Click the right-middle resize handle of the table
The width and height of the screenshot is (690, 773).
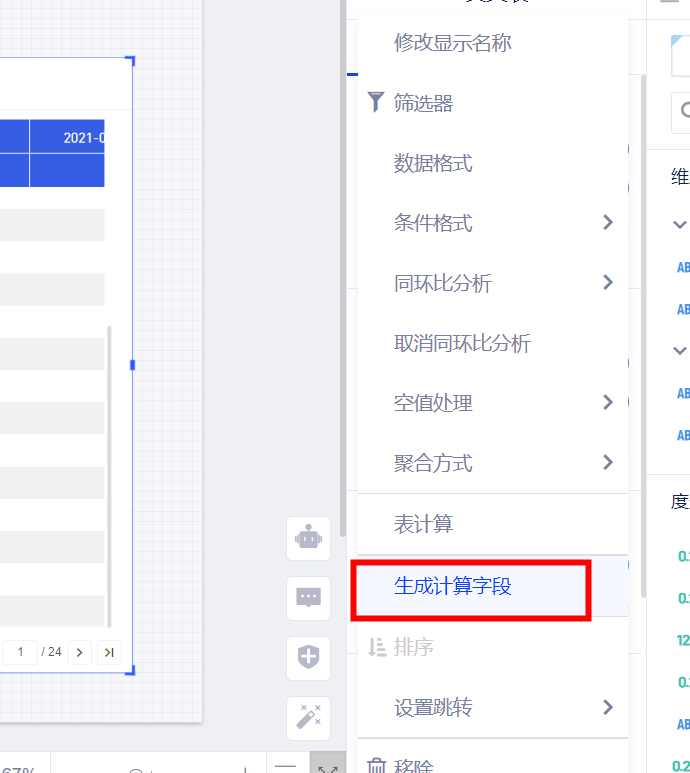(132, 365)
